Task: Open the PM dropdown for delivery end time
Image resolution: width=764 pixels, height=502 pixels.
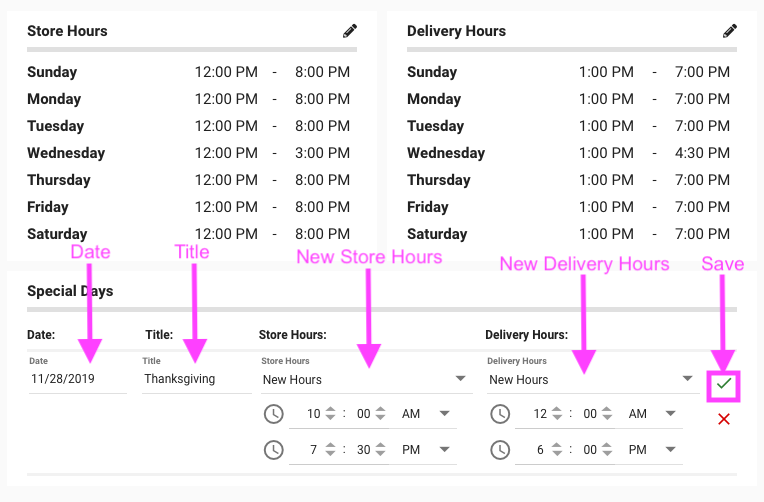Action: click(653, 450)
